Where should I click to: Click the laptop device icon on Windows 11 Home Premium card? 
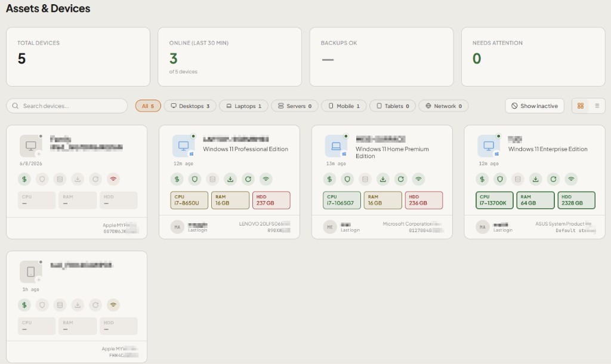[337, 146]
